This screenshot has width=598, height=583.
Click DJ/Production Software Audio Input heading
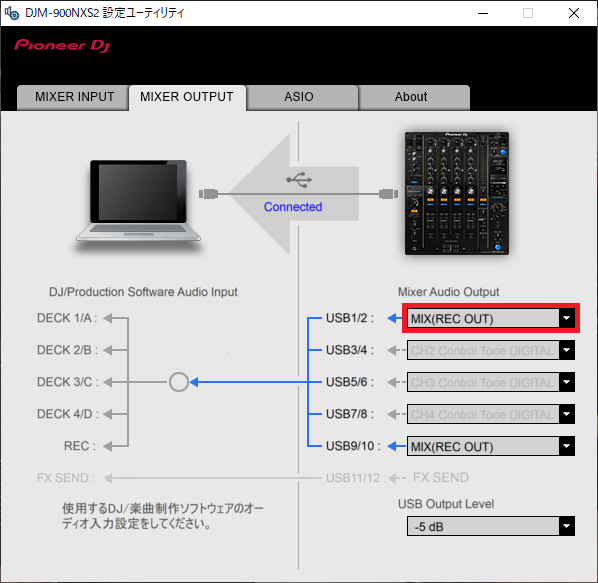(143, 292)
